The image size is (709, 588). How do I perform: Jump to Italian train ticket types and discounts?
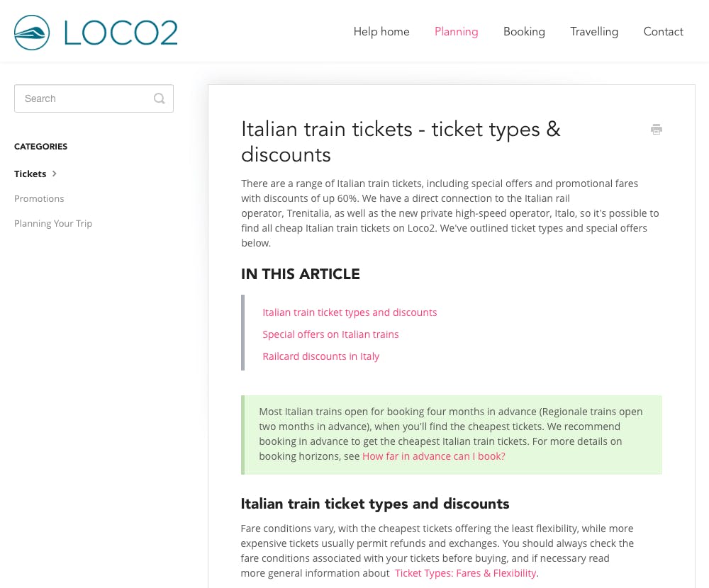point(350,312)
